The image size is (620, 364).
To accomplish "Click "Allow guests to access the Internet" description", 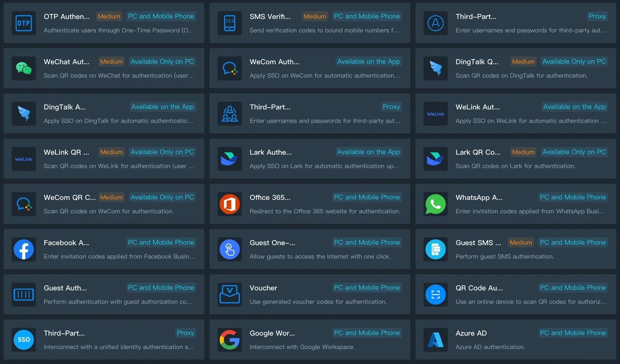I will 320,257.
